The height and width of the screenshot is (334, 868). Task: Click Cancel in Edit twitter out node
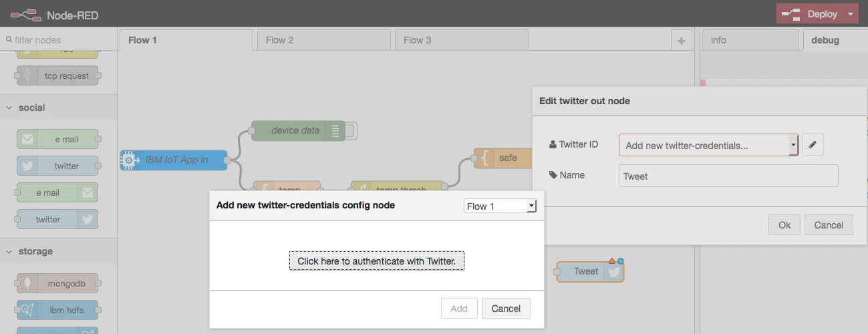[829, 225]
